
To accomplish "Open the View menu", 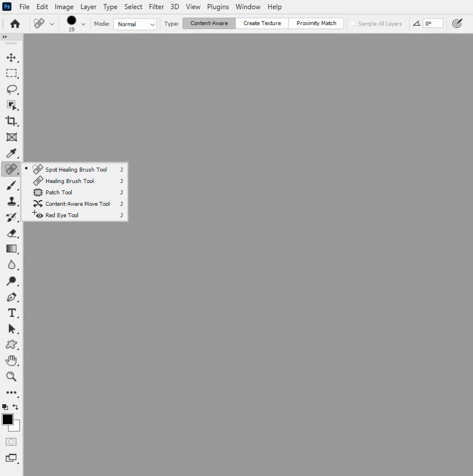I will (193, 7).
